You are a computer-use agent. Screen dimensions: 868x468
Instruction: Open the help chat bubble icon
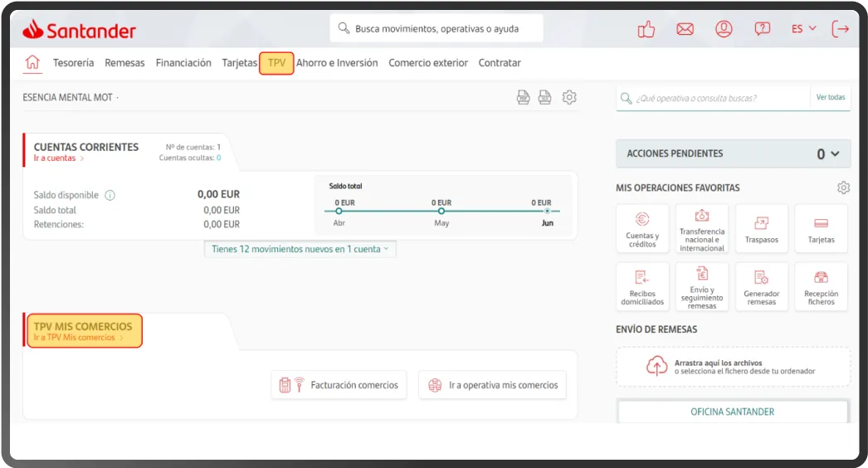coord(763,29)
